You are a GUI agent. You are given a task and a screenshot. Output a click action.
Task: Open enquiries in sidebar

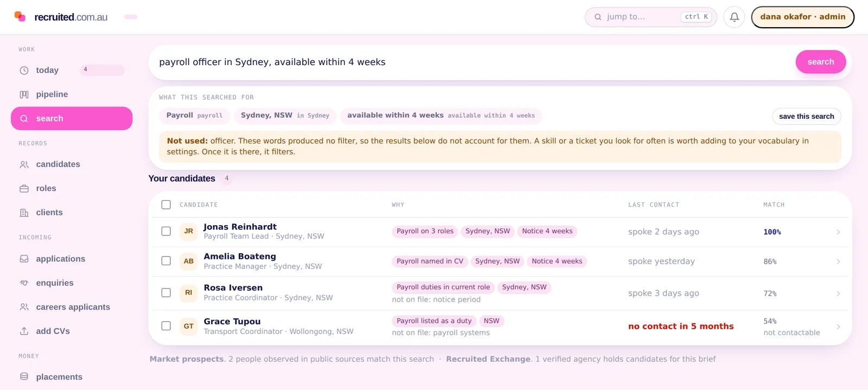[72, 283]
